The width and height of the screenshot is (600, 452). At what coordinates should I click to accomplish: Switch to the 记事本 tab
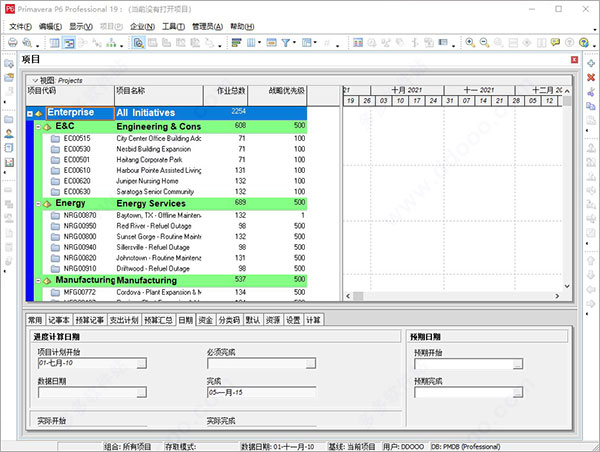pyautogui.click(x=59, y=320)
